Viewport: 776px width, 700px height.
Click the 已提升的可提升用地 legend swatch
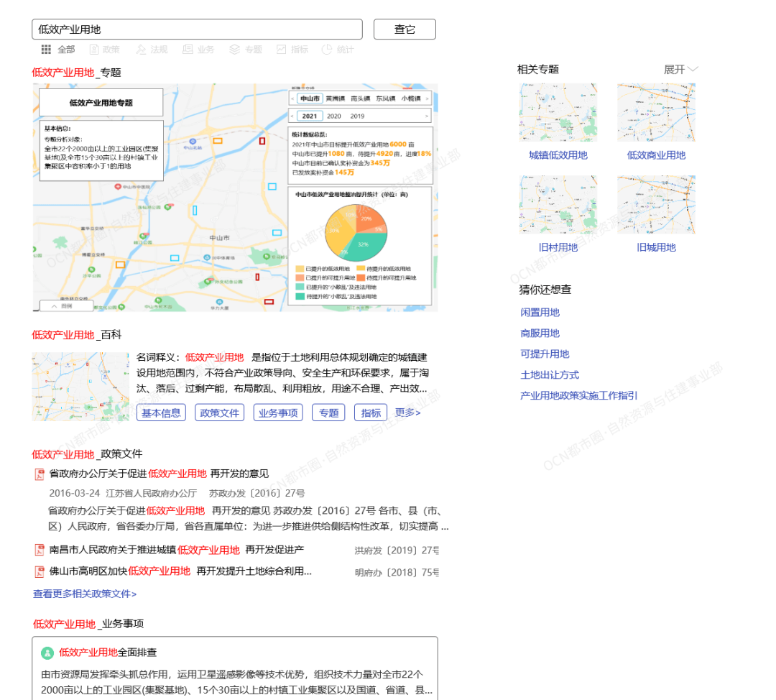click(300, 277)
